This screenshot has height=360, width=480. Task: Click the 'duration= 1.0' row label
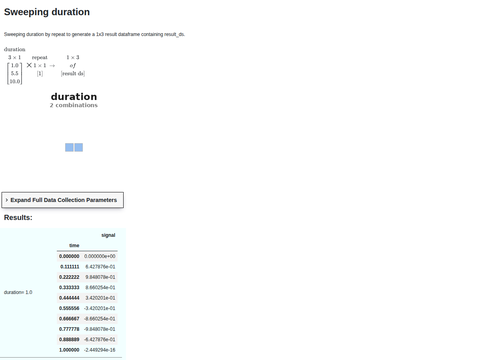tap(18, 292)
